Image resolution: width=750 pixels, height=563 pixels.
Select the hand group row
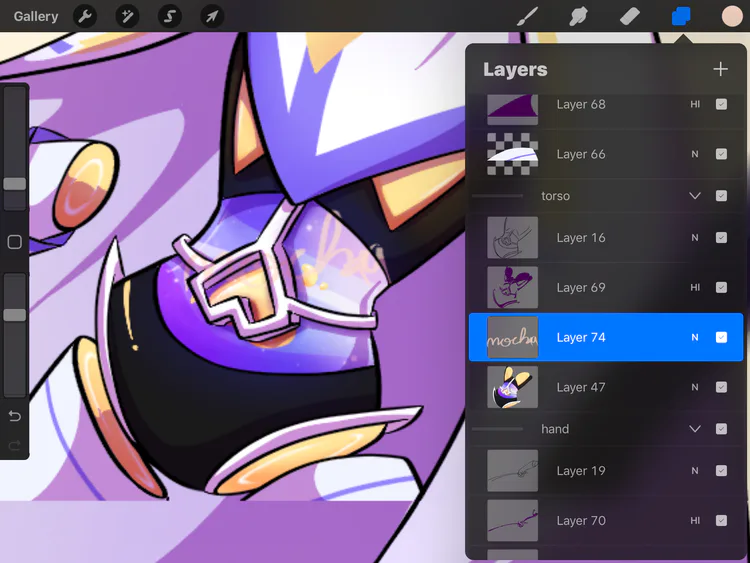coord(606,429)
